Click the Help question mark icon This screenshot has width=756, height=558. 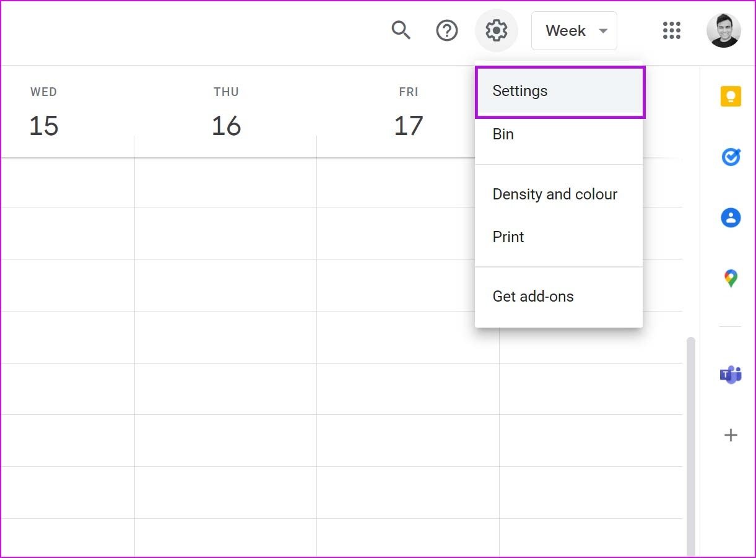tap(447, 30)
